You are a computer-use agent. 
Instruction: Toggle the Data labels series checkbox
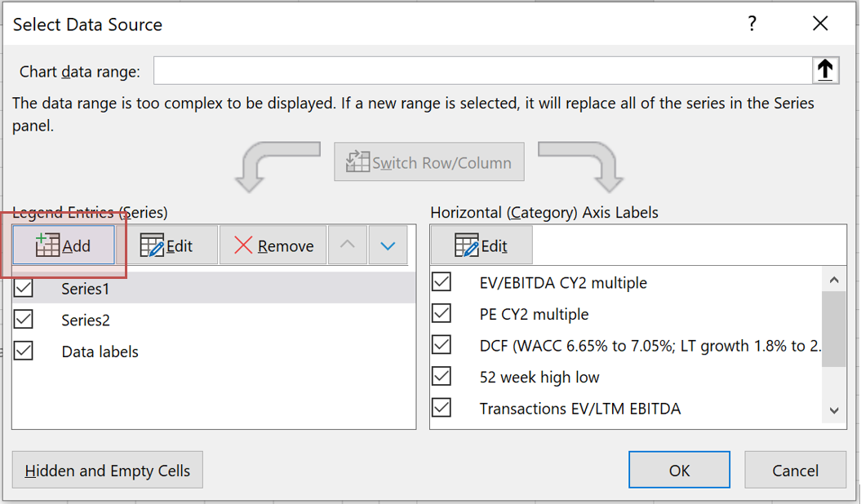[x=24, y=351]
